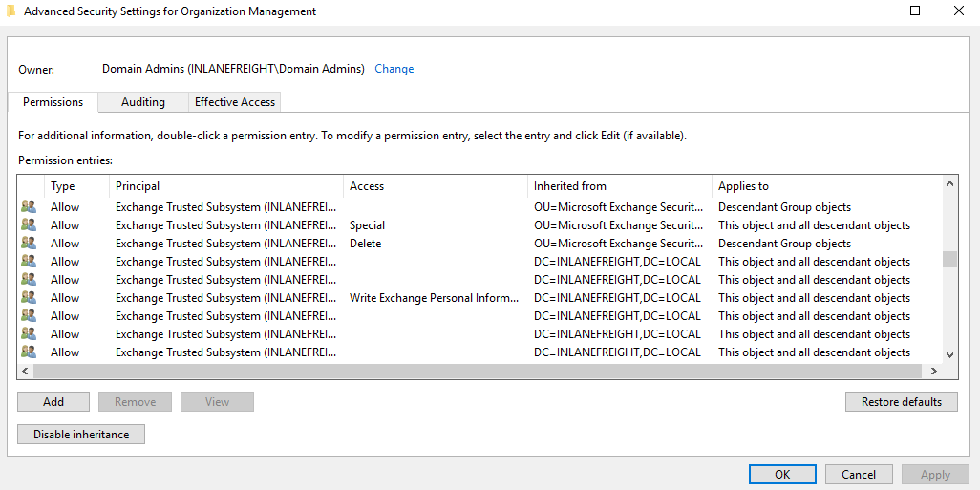Select the group icon of the Delete access entry

point(29,244)
